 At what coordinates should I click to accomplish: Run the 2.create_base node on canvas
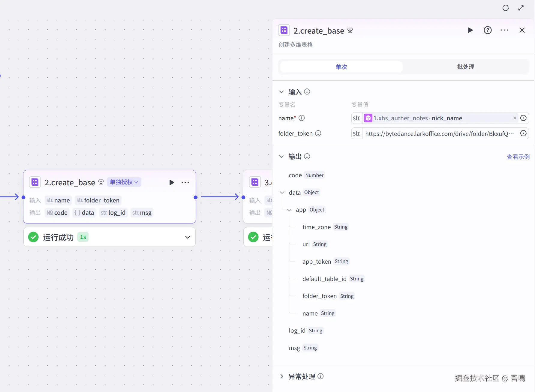pyautogui.click(x=172, y=182)
